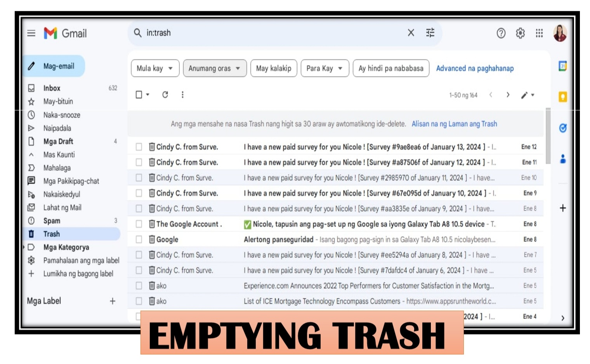Create a new label with the plus icon

click(113, 301)
